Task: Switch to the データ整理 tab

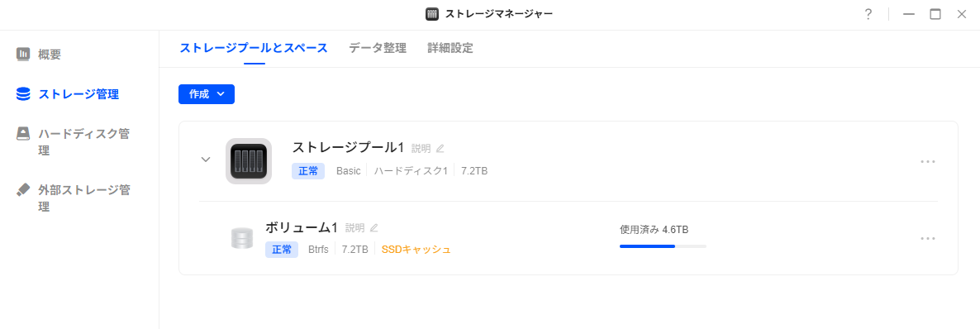Action: point(378,48)
